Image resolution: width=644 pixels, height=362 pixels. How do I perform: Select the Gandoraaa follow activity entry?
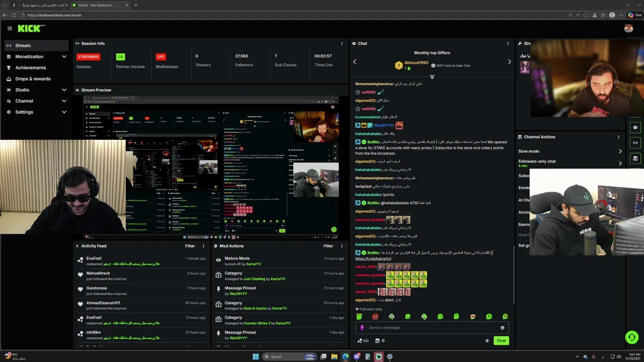[141, 291]
